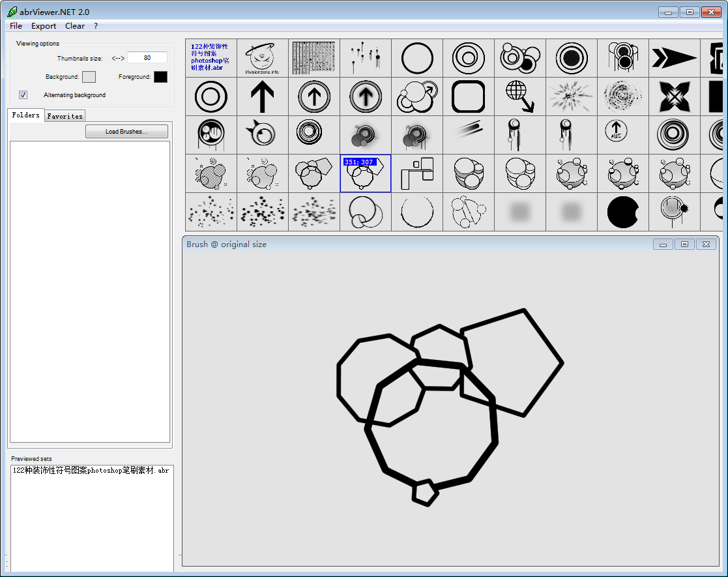Select the rounded square brush thumbnail
Viewport: 728px width, 577px height.
469,96
